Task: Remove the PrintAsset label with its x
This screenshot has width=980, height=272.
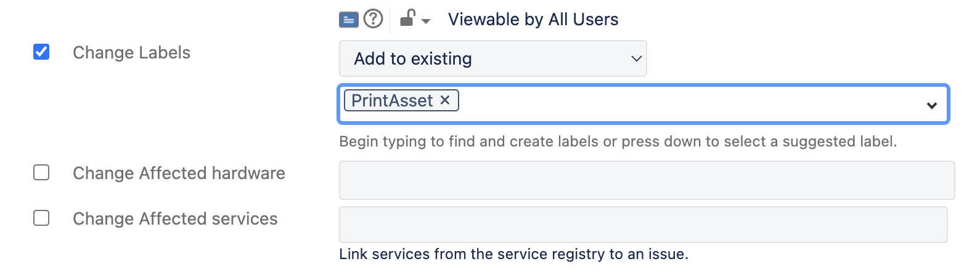Action: coord(445,100)
